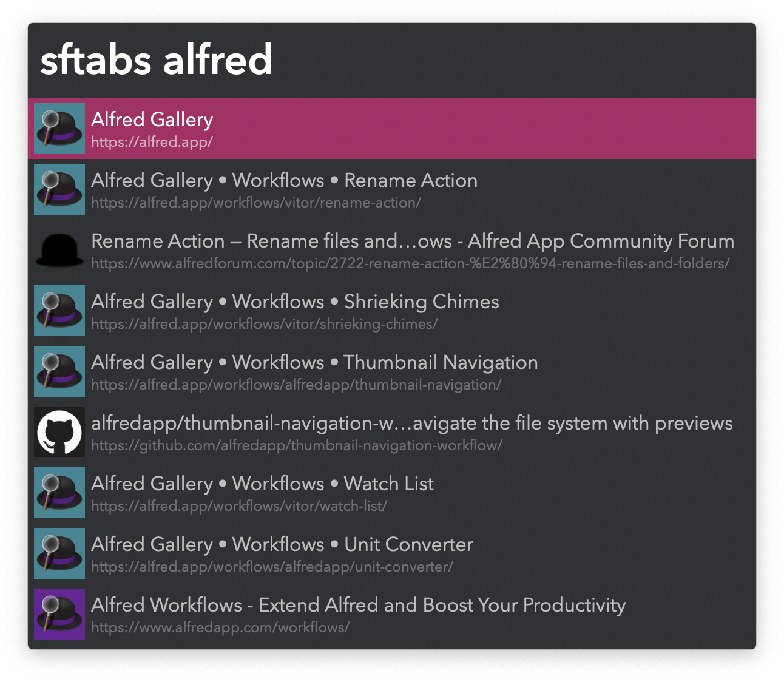Click the https://alfred.app/ URL subtitle
This screenshot has width=784, height=682.
(152, 142)
